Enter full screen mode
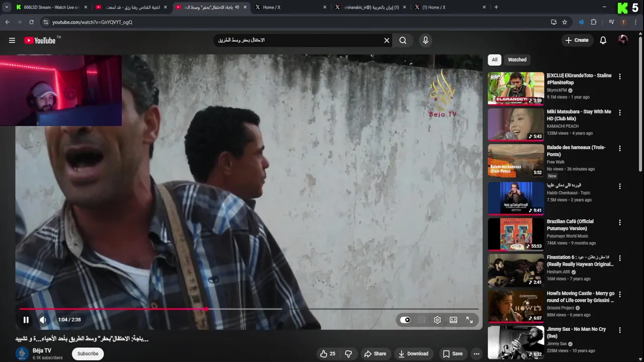Screen dimensions: 644x362 tap(469, 320)
